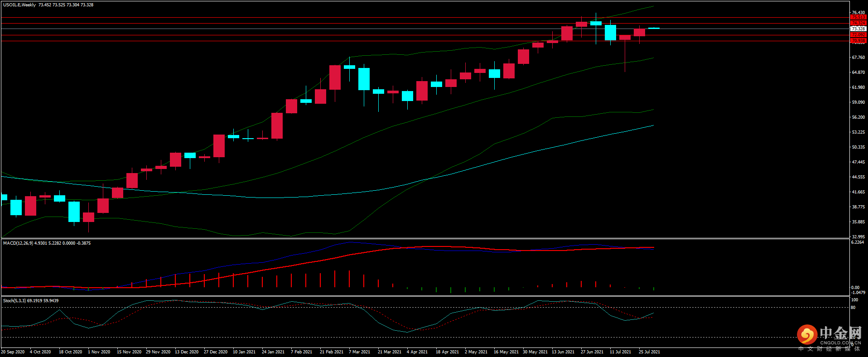Select the 70.938 red price level tag
The image size is (868, 357).
click(858, 41)
